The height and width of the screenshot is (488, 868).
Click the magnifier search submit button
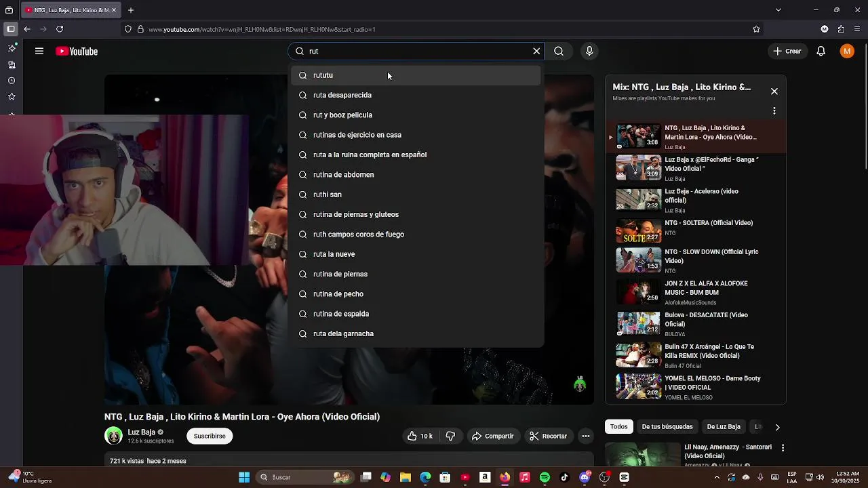(559, 52)
